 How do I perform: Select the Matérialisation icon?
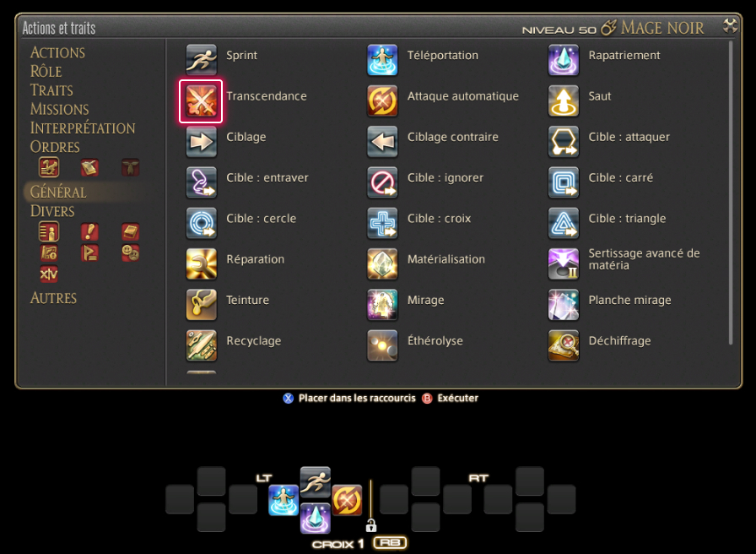382,264
